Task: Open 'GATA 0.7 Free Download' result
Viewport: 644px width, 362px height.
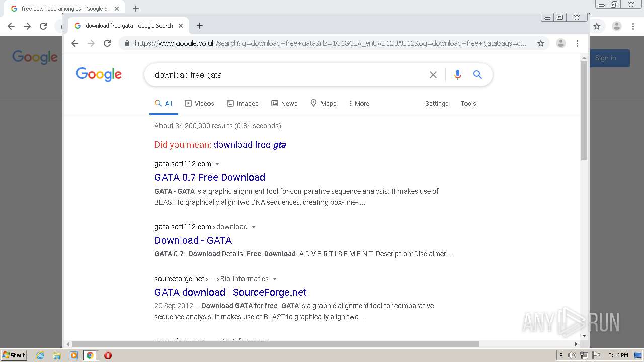Action: click(x=210, y=177)
